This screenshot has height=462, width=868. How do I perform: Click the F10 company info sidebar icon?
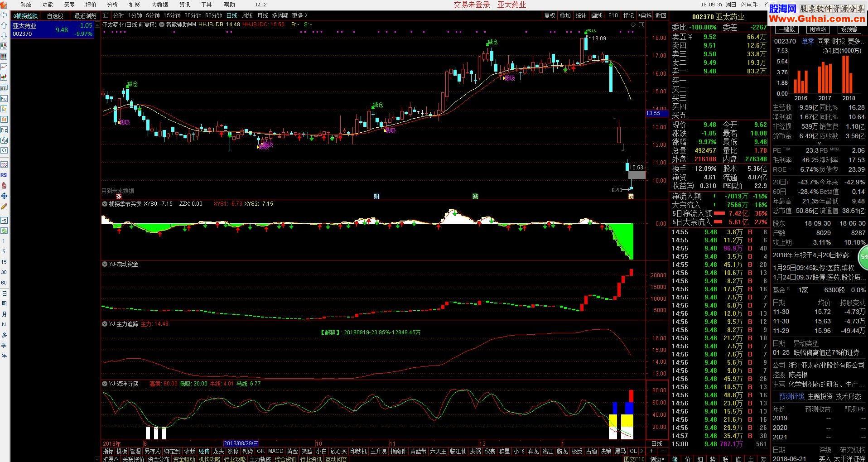4,98
